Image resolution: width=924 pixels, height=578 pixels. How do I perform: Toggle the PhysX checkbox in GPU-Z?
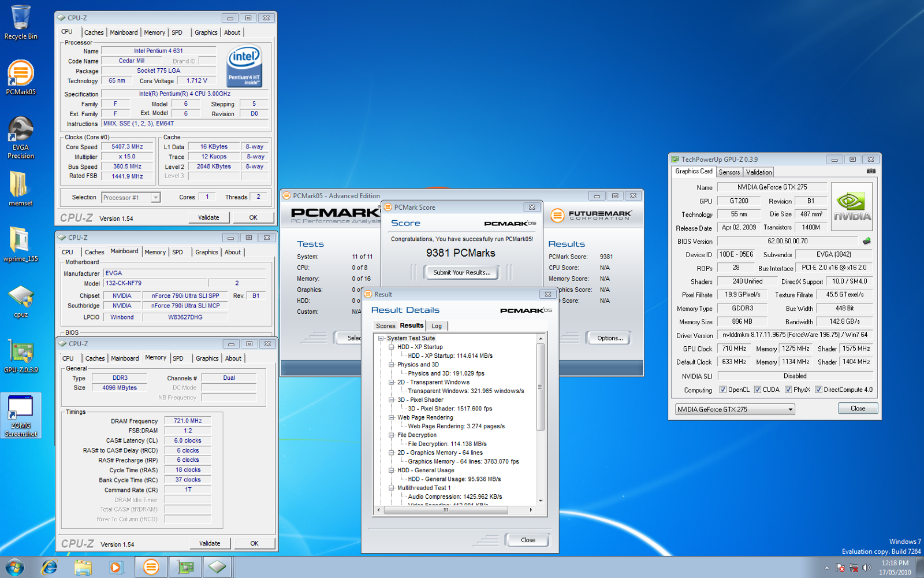click(788, 390)
